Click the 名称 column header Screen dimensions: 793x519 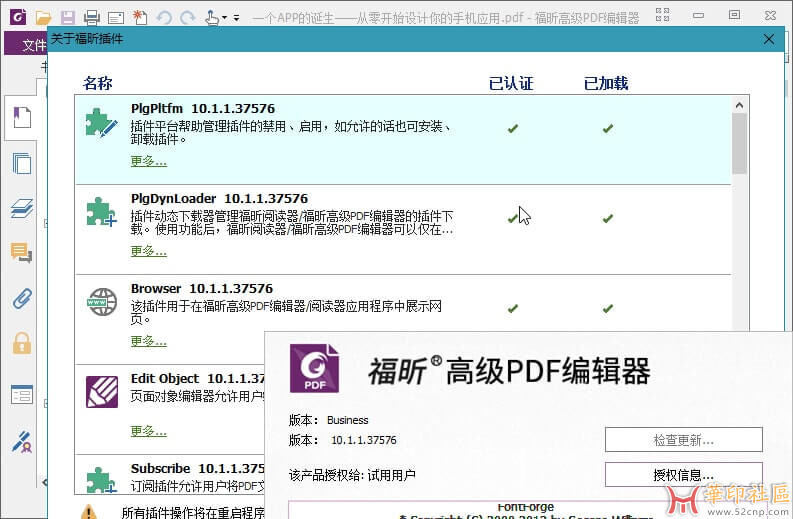point(98,83)
